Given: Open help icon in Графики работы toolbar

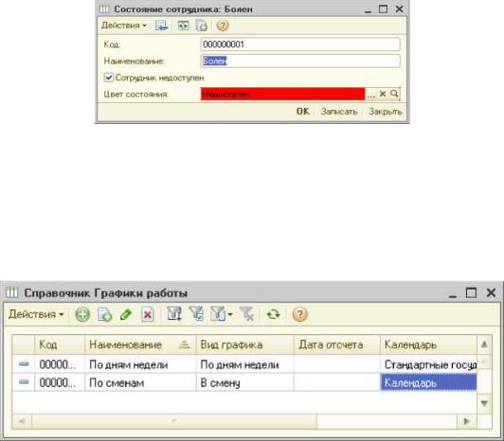Looking at the screenshot, I should [x=300, y=314].
